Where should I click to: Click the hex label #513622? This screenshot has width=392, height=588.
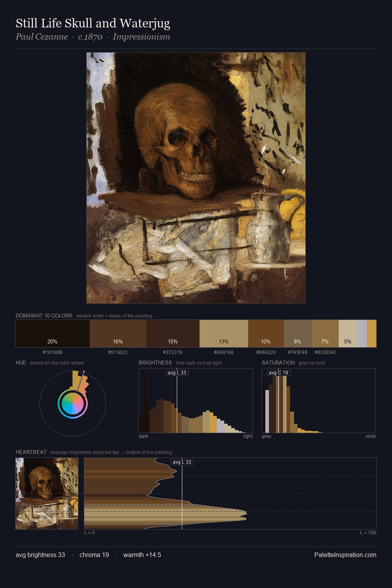click(x=118, y=352)
